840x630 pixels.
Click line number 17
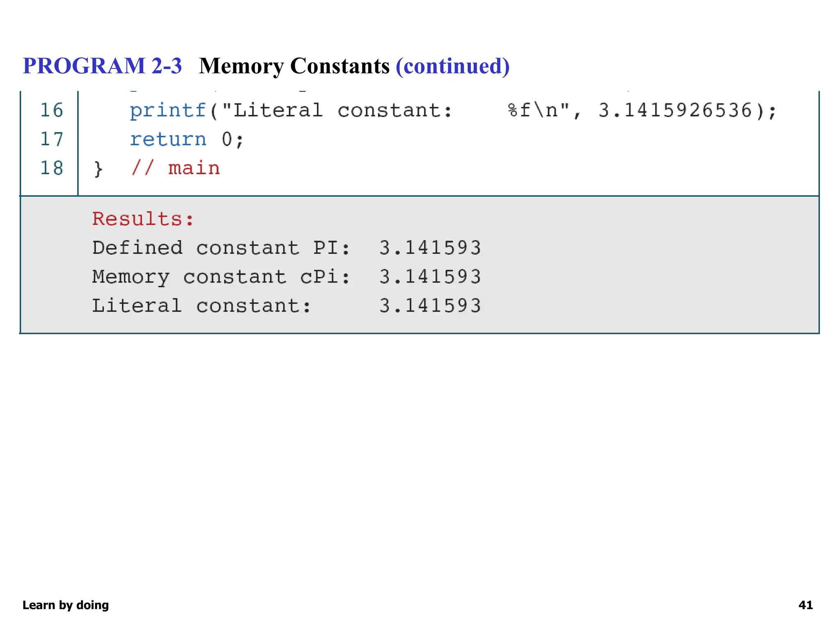52,139
